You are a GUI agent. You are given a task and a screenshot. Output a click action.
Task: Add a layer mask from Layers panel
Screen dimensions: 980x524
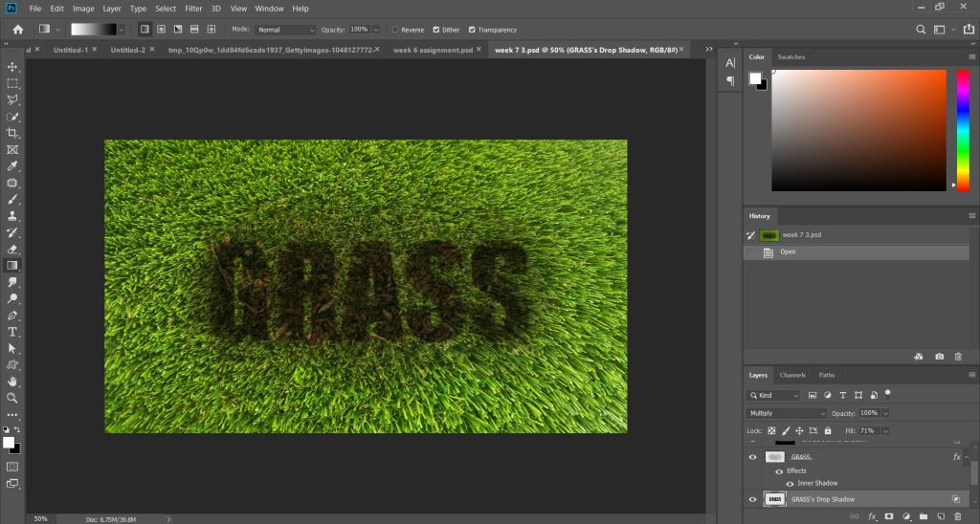tap(888, 516)
